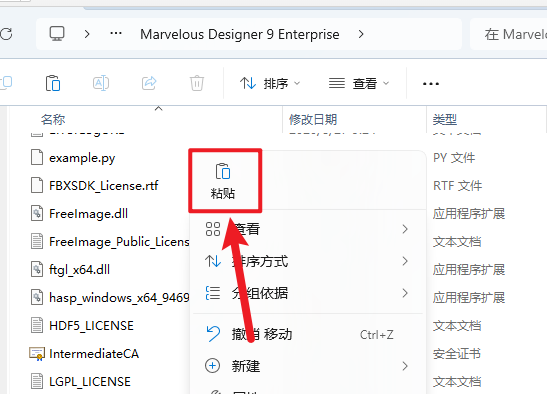The image size is (547, 394).
Task: Open the 分组依据 submenu in context menu
Action: [308, 293]
